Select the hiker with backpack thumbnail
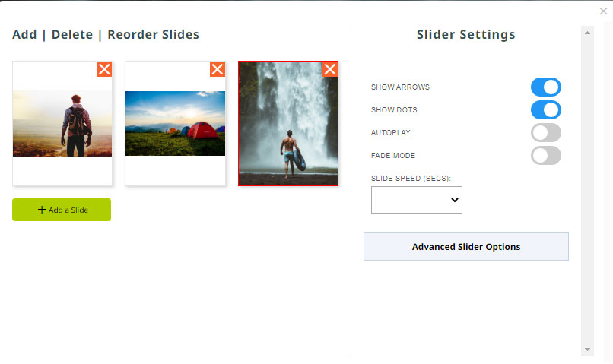Image resolution: width=613 pixels, height=364 pixels. pyautogui.click(x=62, y=123)
